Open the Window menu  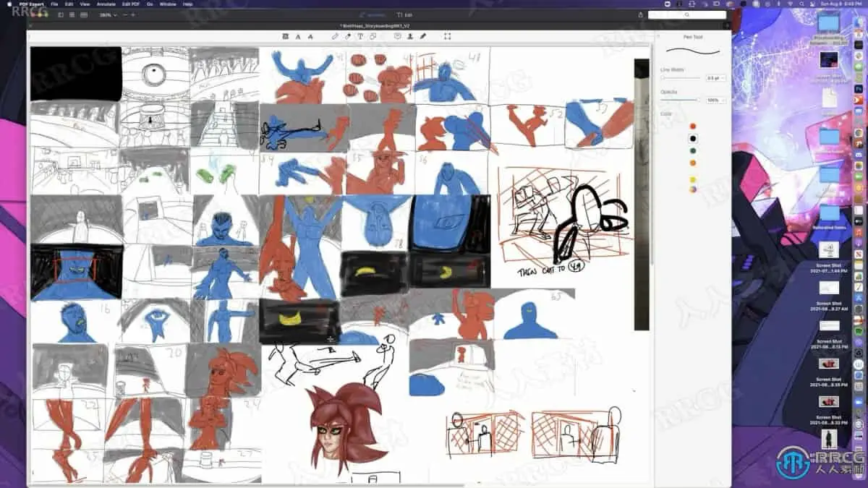168,4
